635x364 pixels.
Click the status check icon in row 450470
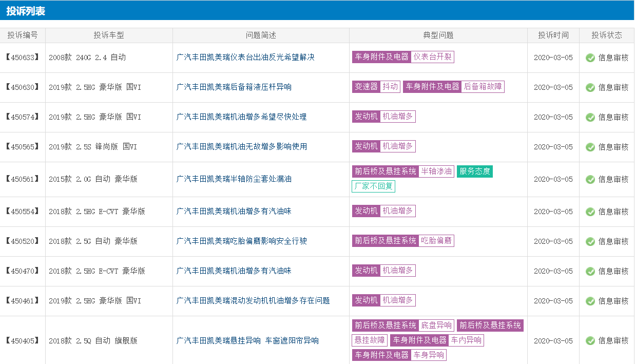pyautogui.click(x=590, y=271)
